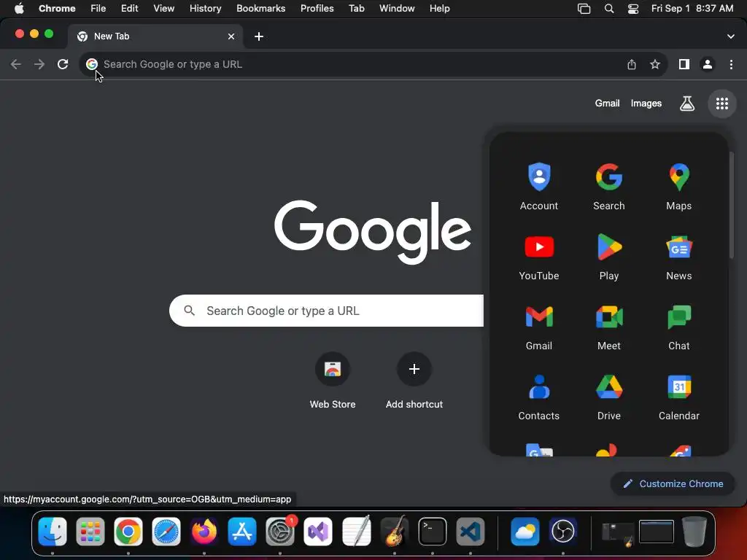Image resolution: width=747 pixels, height=560 pixels.
Task: Bookmark this tab with the star icon
Action: click(655, 64)
